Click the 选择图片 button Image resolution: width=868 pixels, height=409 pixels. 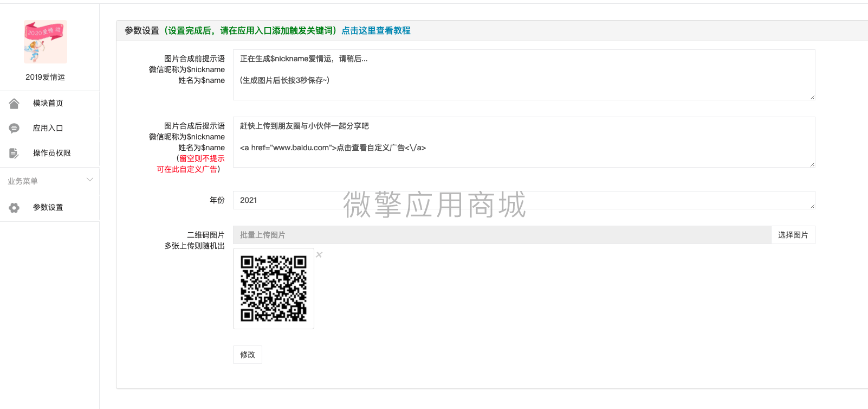click(793, 235)
